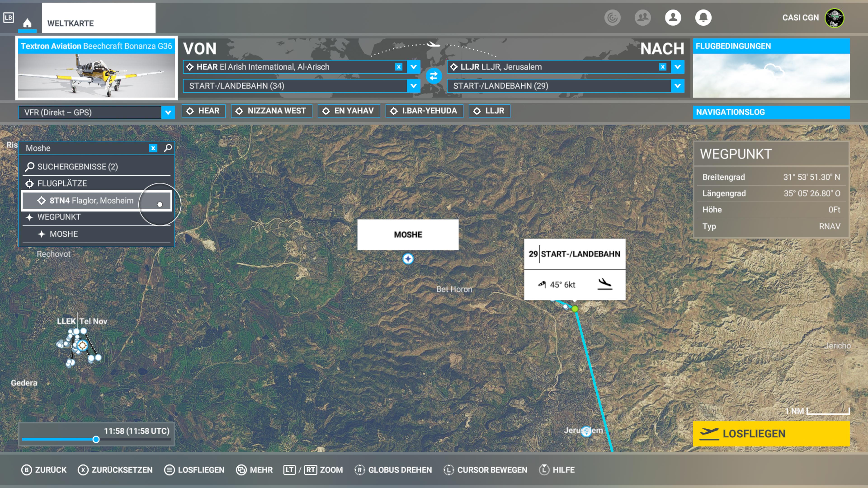The width and height of the screenshot is (868, 488).
Task: Run search with magnifier icon
Action: (168, 148)
